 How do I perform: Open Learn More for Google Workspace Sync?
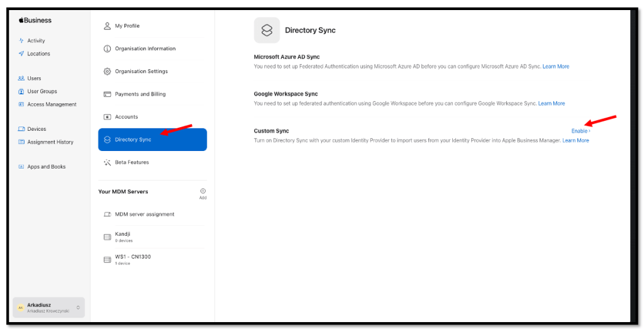[x=551, y=104]
